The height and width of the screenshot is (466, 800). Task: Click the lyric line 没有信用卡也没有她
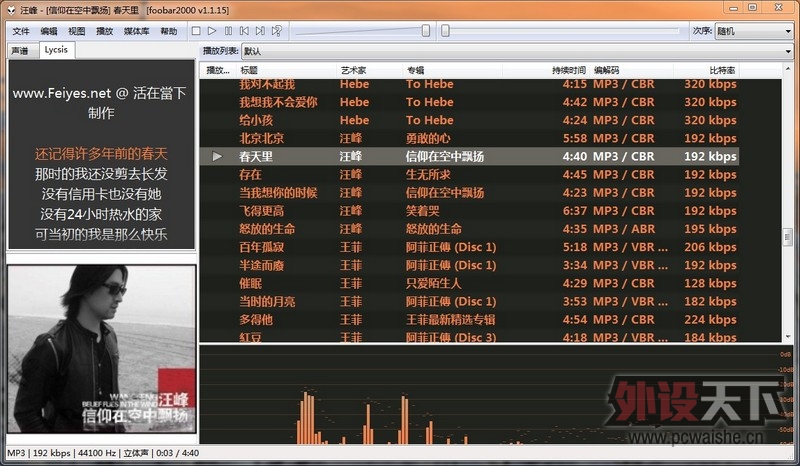[101, 194]
